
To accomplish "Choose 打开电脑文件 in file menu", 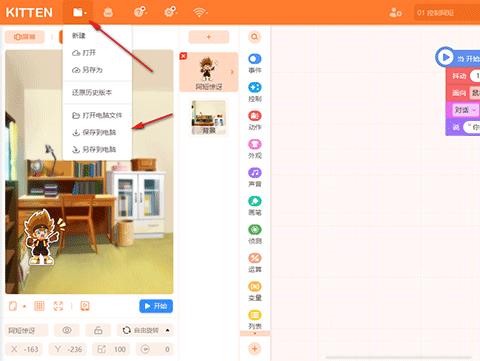I will click(97, 115).
